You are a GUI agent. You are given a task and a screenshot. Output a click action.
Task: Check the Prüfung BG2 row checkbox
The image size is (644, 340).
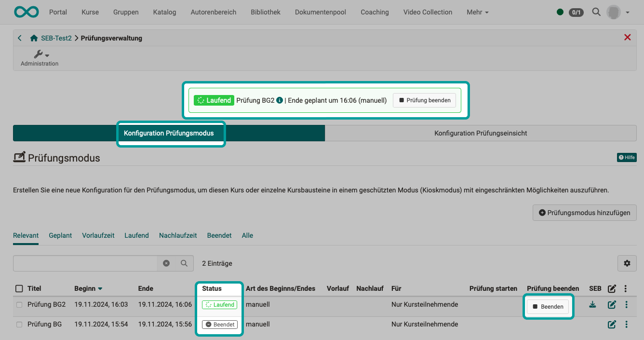pos(19,305)
